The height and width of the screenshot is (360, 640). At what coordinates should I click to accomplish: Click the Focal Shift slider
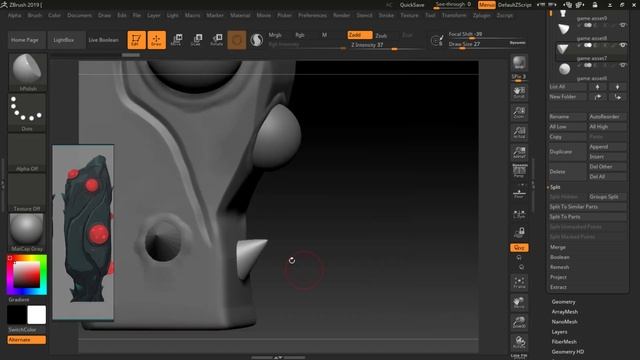[487, 34]
